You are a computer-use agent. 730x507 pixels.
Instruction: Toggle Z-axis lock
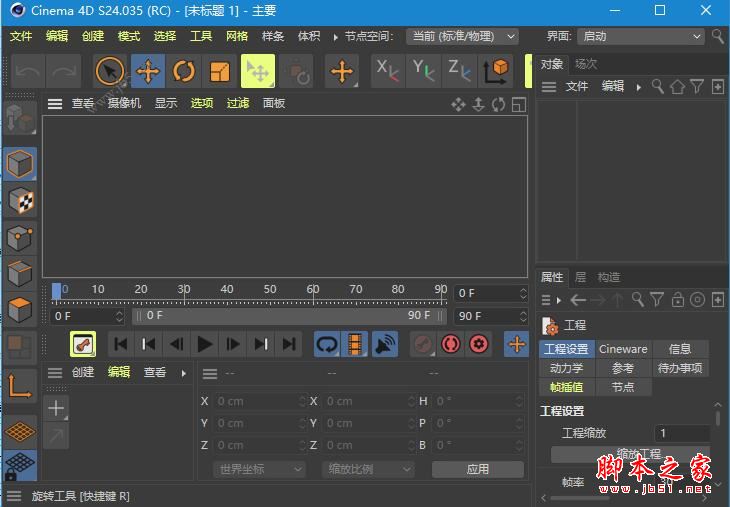[x=460, y=70]
